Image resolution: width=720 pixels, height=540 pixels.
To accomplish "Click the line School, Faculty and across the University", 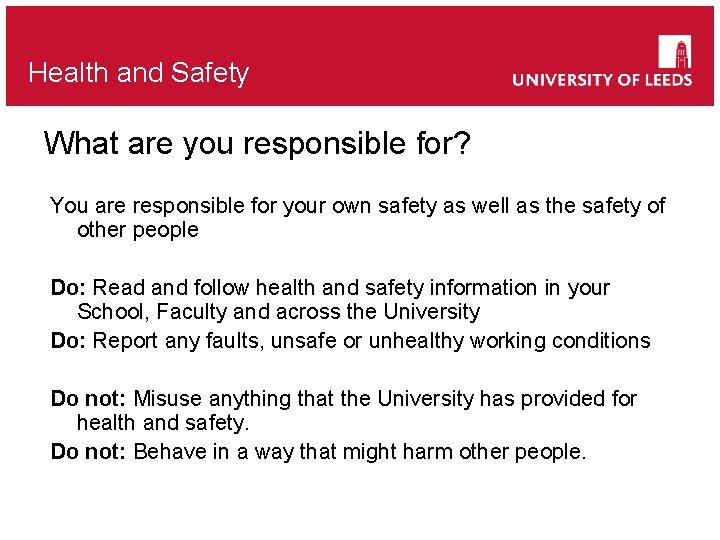I will pos(278,312).
